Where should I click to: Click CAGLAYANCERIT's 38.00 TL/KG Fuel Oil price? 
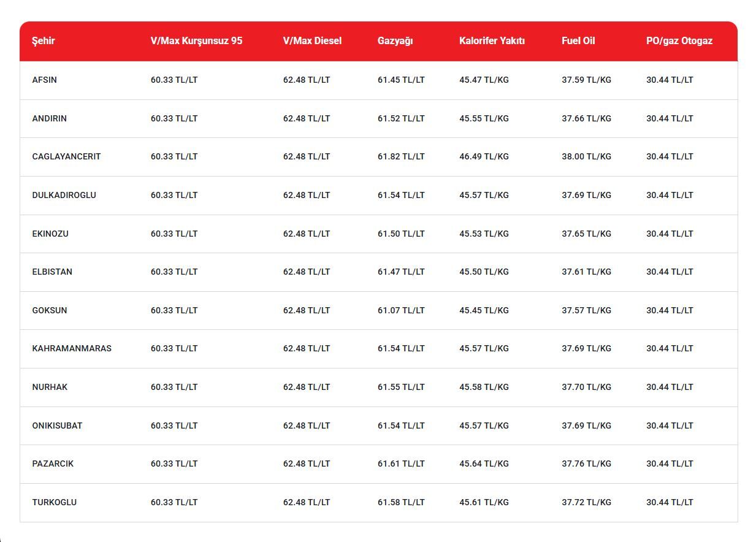[x=586, y=156]
